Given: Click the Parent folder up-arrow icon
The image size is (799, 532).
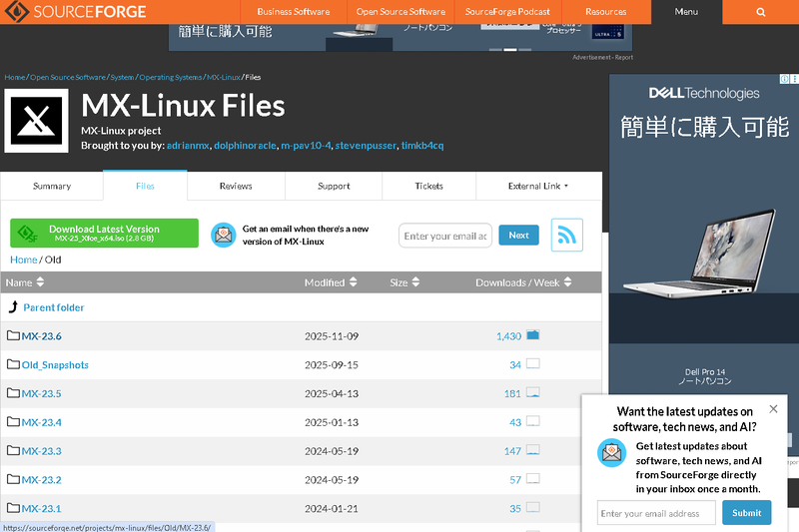Looking at the screenshot, I should [x=14, y=306].
